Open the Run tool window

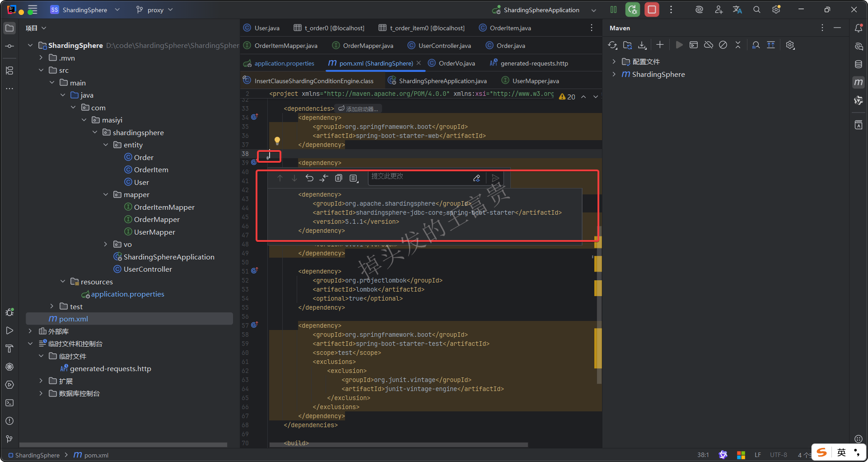[9, 330]
